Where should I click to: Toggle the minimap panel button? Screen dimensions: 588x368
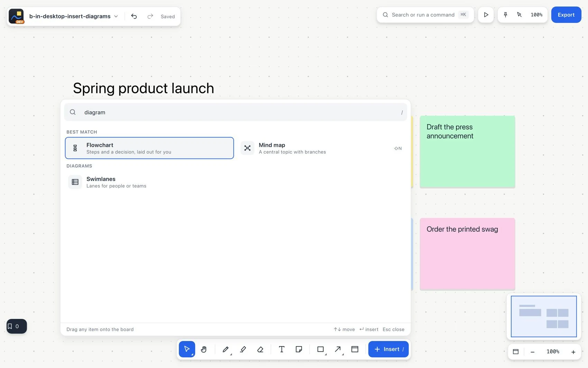click(516, 352)
